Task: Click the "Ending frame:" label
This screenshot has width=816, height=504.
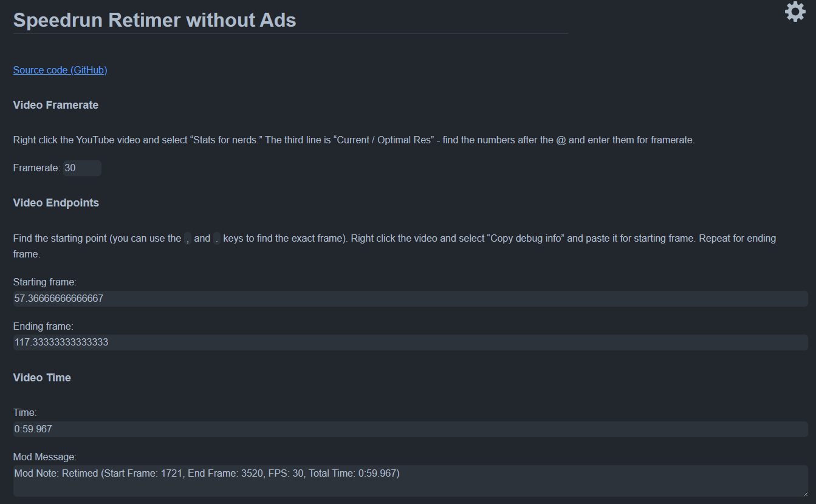Action: tap(43, 327)
